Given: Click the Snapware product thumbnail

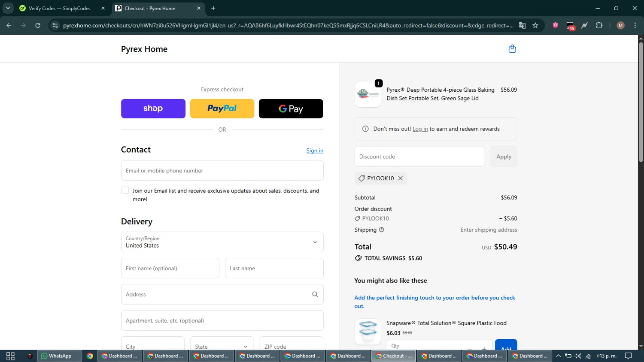Looking at the screenshot, I should coord(368,331).
